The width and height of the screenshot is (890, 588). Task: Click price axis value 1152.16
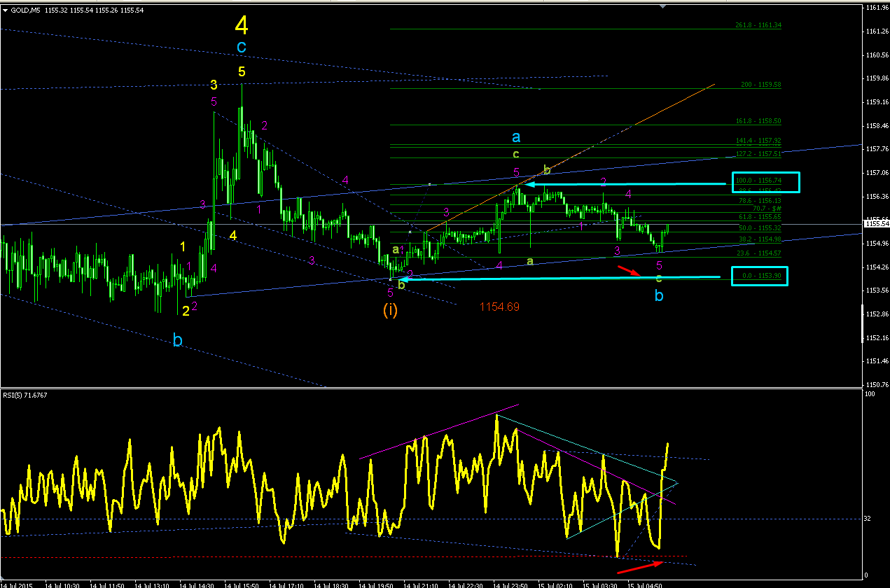[877, 337]
